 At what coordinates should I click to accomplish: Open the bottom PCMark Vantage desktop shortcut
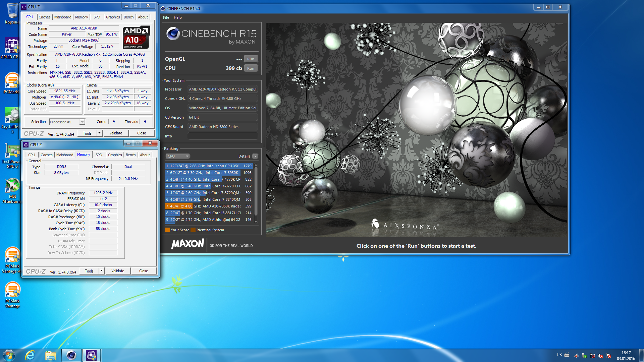(x=12, y=295)
